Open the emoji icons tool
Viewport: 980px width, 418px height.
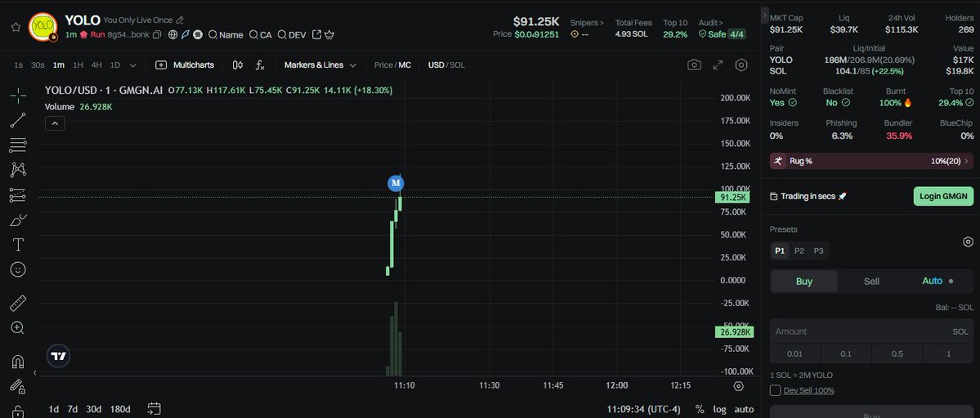18,269
